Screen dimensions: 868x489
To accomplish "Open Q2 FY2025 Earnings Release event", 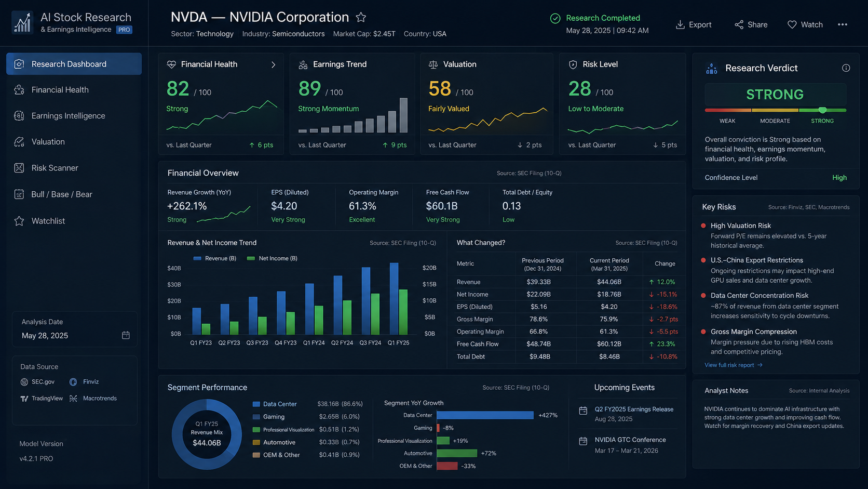I will pyautogui.click(x=634, y=409).
